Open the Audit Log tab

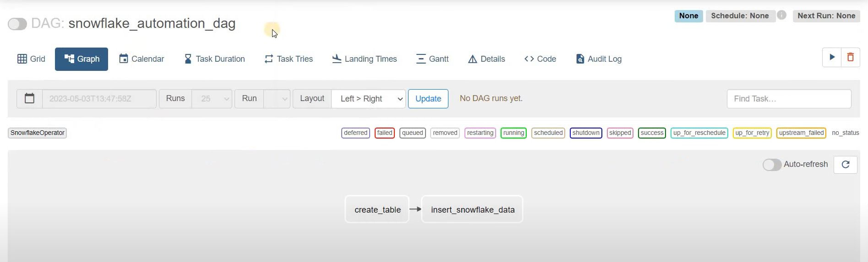(599, 59)
